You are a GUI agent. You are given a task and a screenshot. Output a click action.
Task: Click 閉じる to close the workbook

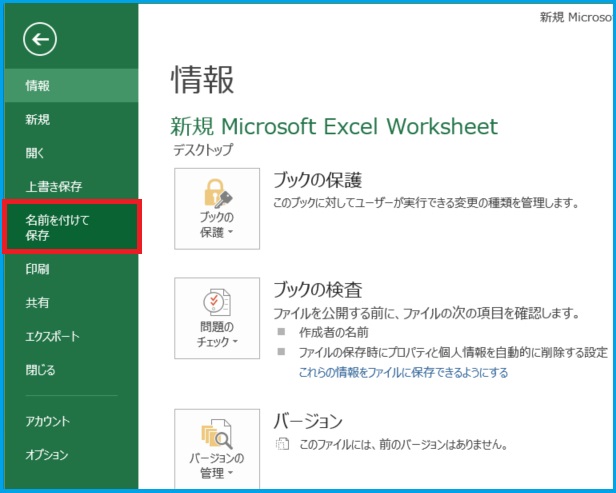tap(41, 370)
